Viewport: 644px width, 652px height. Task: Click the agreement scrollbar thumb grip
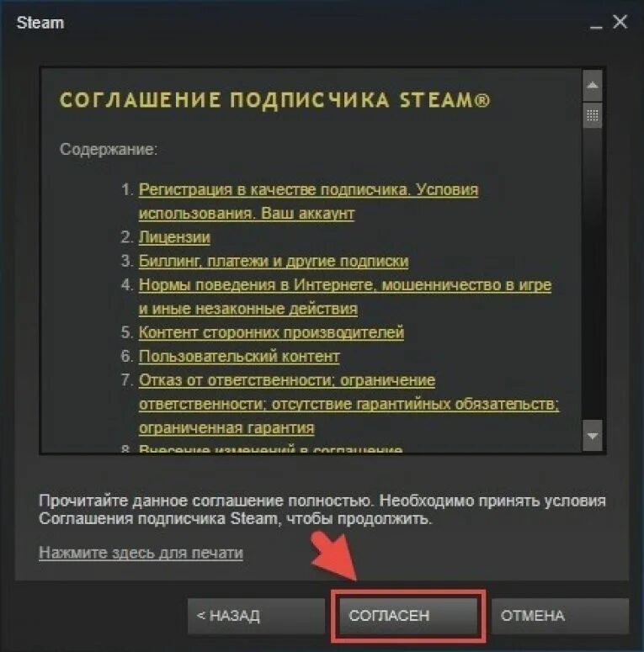click(x=592, y=115)
